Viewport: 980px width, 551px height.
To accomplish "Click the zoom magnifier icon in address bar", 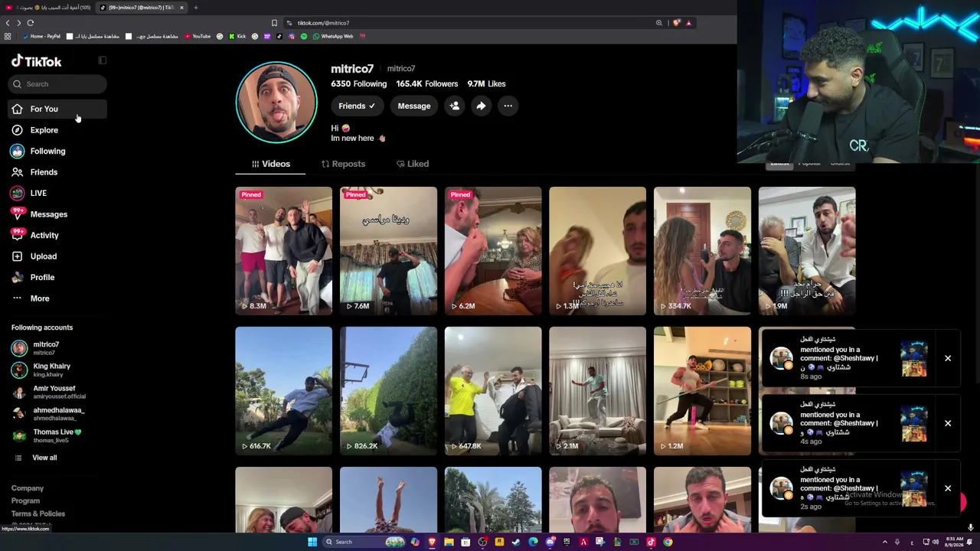I will (658, 23).
